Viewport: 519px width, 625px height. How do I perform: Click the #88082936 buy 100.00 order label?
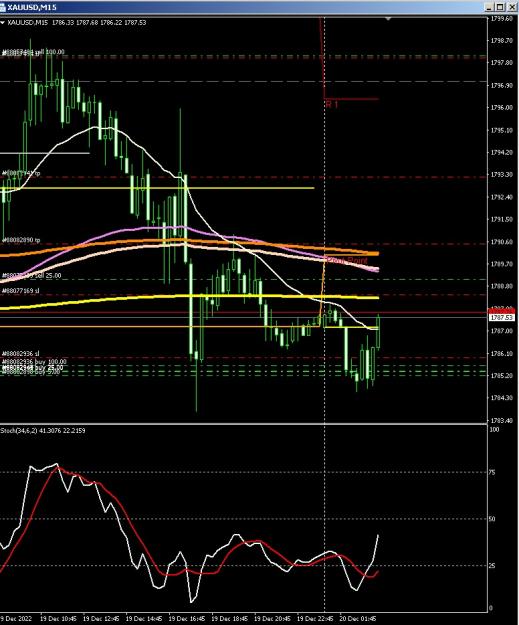[34, 362]
